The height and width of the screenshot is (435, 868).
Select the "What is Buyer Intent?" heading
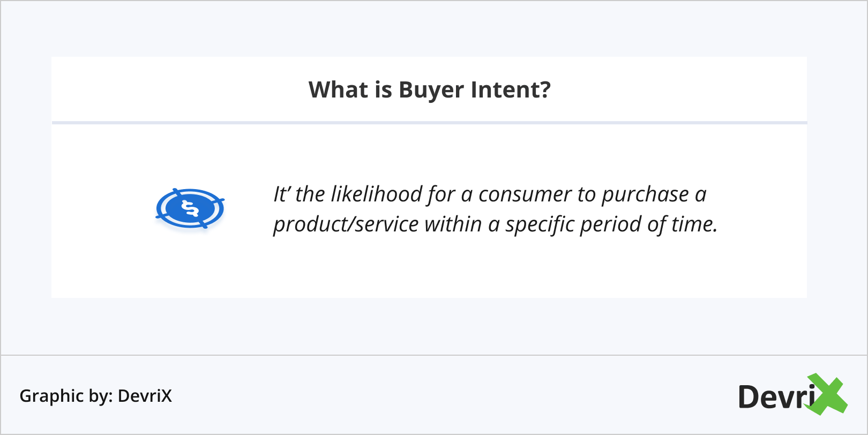coord(429,89)
